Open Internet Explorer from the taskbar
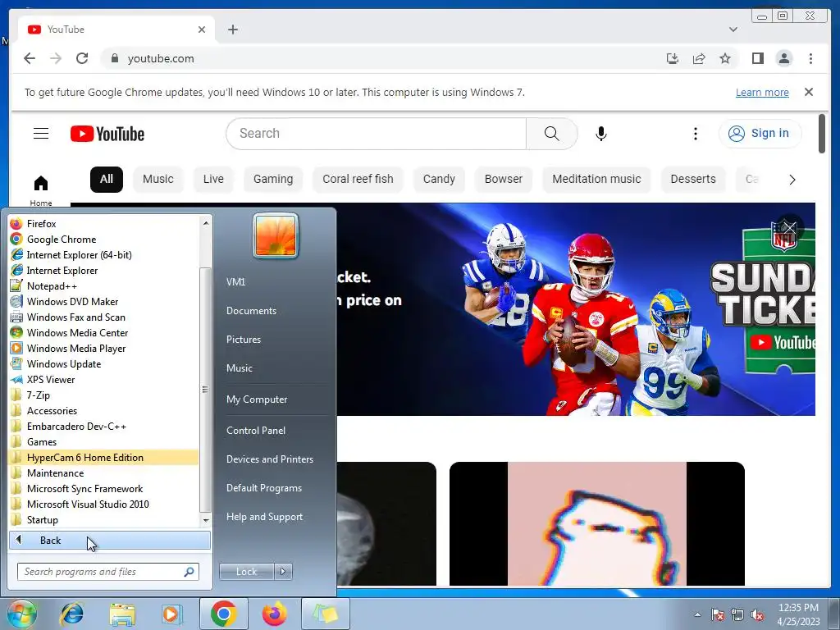Screen dimensions: 840x630 (72, 614)
